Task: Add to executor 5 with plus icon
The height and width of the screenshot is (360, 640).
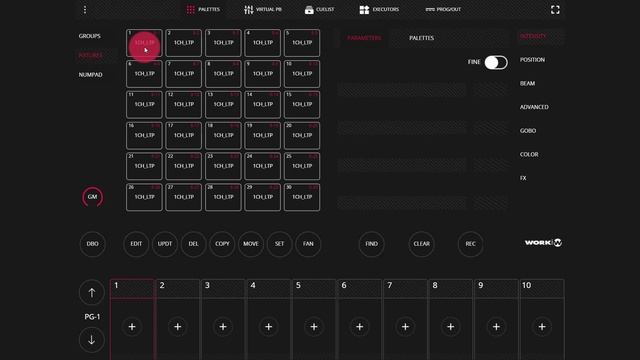Action: coord(314,327)
